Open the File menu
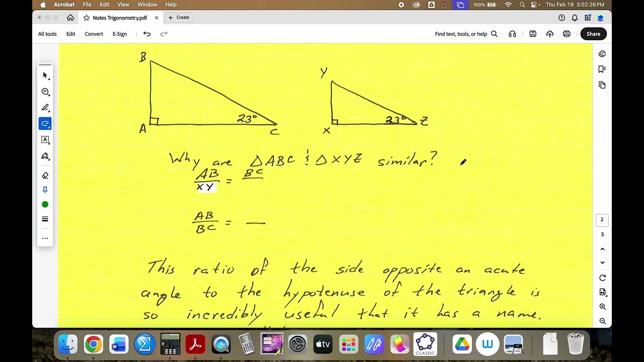This screenshot has height=362, width=644. [x=87, y=5]
